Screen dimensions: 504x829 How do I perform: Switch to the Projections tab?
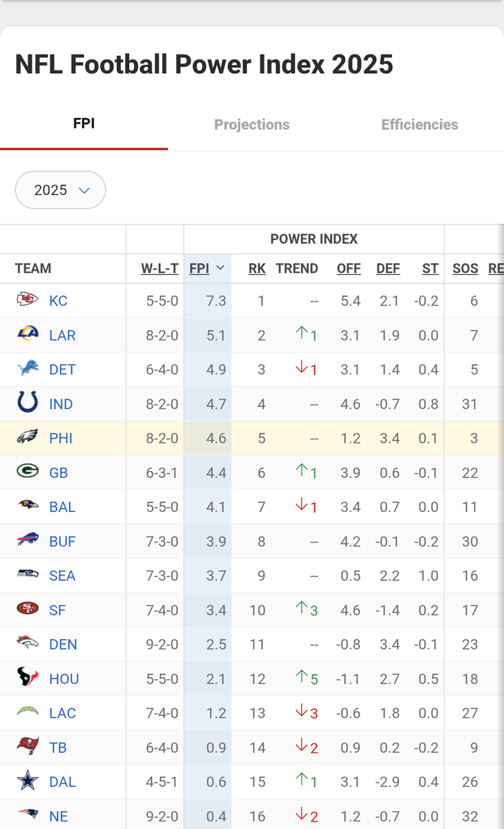[251, 125]
